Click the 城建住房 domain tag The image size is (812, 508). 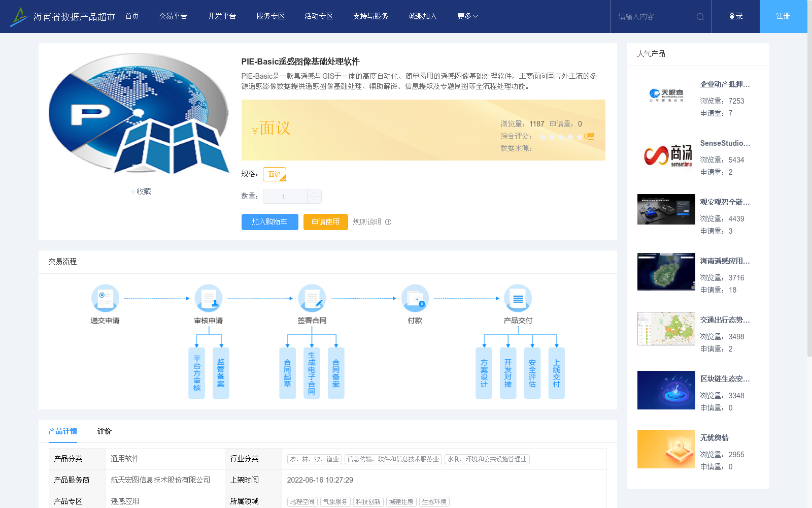pos(401,502)
